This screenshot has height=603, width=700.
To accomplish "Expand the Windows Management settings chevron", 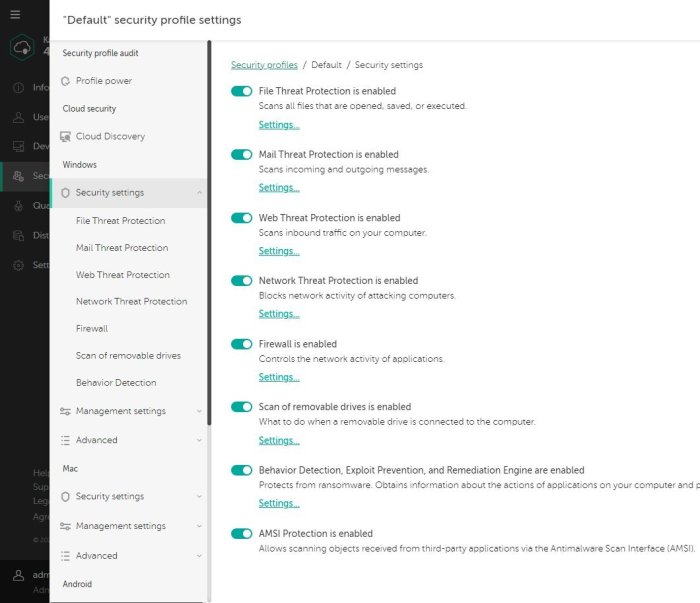I will [199, 411].
